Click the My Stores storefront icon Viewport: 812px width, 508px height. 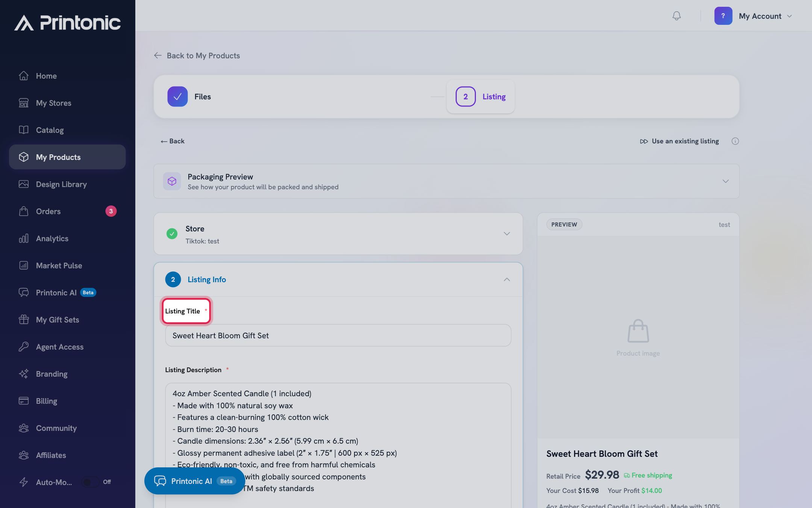[x=24, y=103]
